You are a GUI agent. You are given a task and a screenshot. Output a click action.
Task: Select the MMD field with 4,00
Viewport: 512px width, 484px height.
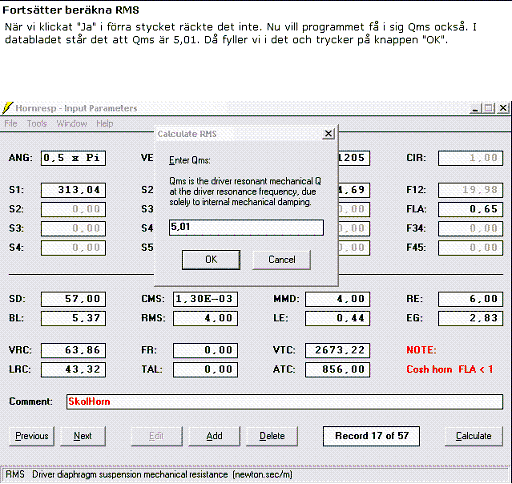(x=337, y=299)
